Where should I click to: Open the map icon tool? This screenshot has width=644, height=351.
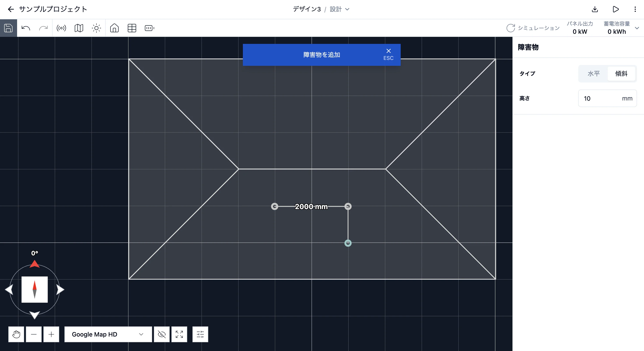click(x=79, y=28)
